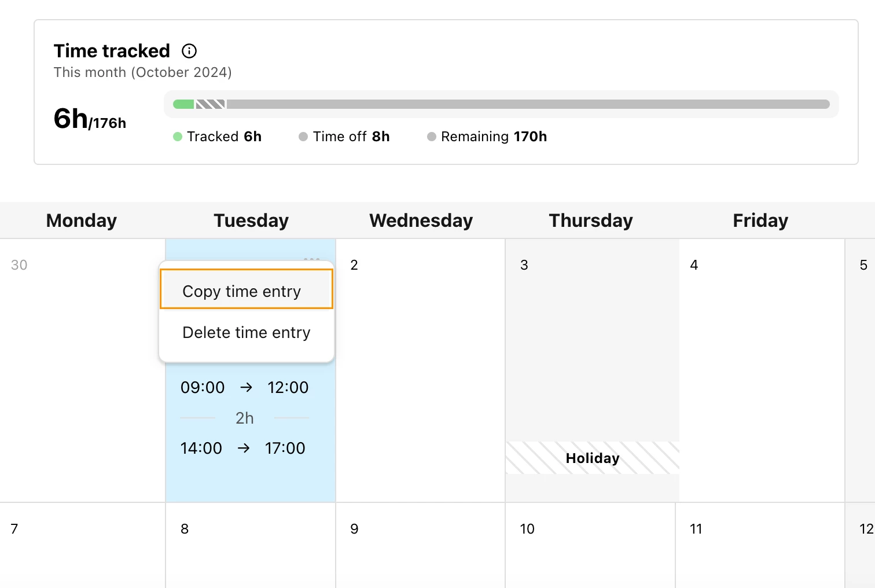Click the 09:00 start time
875x588 pixels.
point(203,387)
